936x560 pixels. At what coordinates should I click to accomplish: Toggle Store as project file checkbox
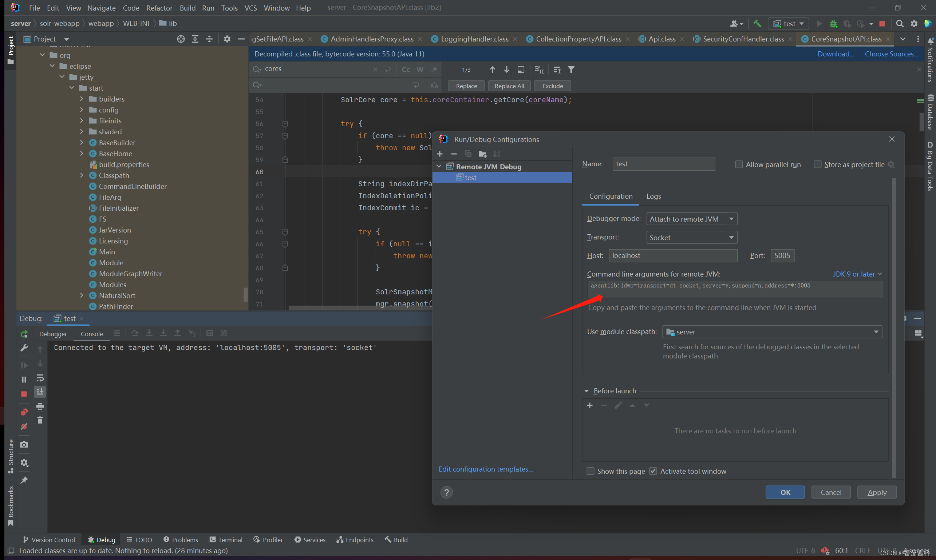pyautogui.click(x=817, y=164)
